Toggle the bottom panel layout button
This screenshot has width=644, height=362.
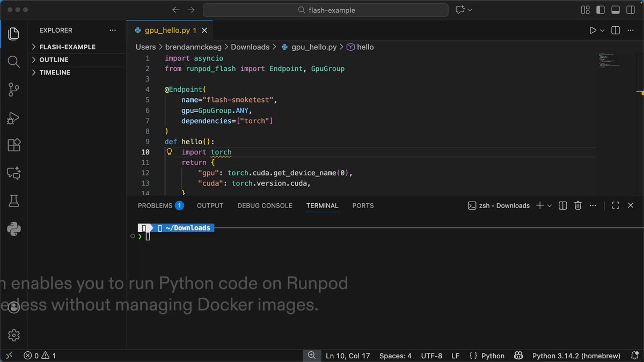pos(616,10)
